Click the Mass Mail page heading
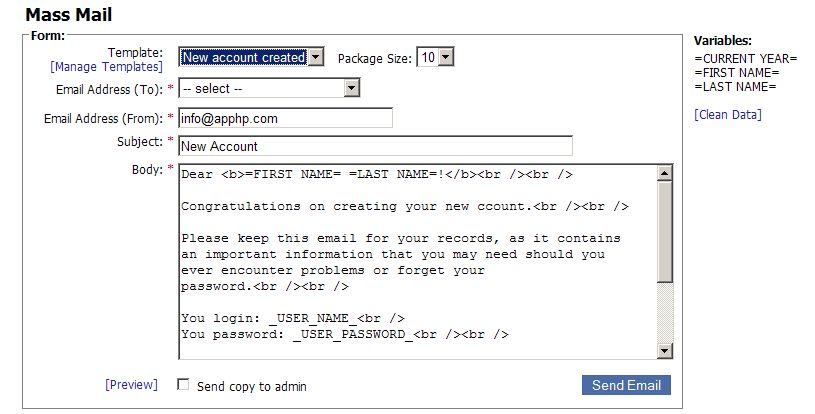Viewport: 815px width, 414px height. pos(68,15)
